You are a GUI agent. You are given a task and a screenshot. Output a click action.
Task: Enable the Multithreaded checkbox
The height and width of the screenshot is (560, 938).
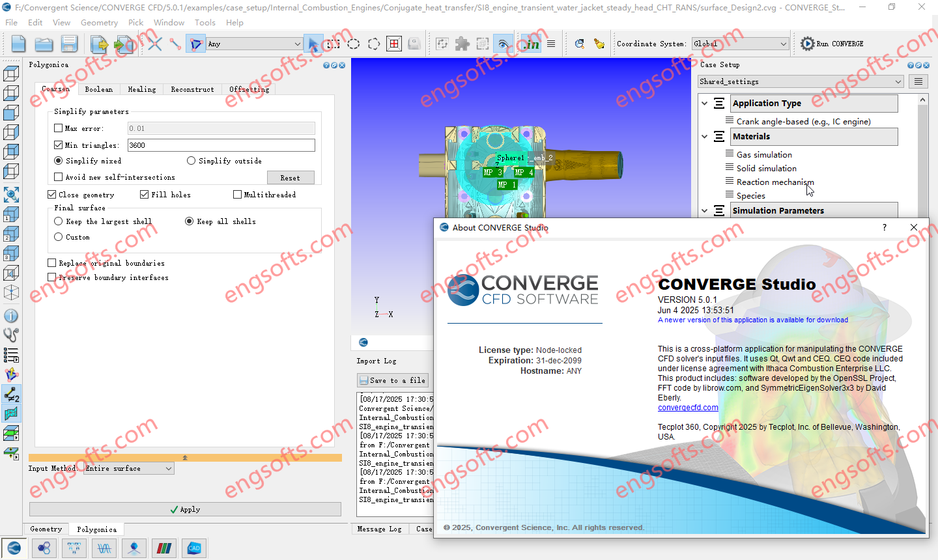238,195
